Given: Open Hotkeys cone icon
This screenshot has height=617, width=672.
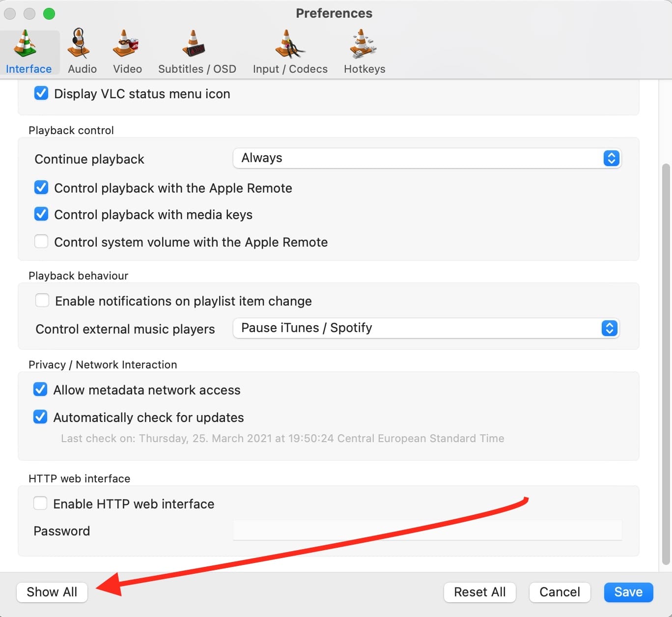Looking at the screenshot, I should pos(363,43).
